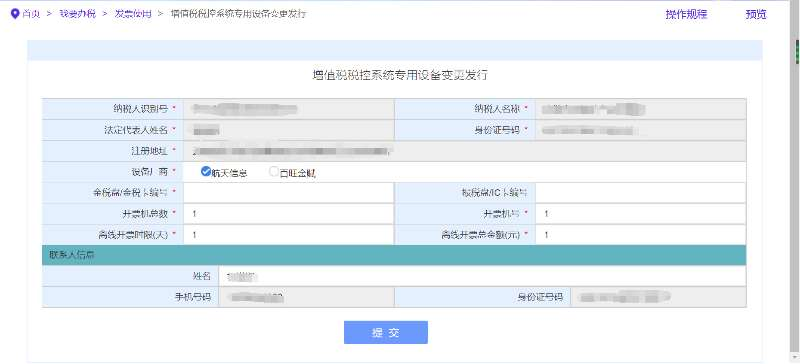Click the 离线开票时限(天) input field

tap(289, 234)
